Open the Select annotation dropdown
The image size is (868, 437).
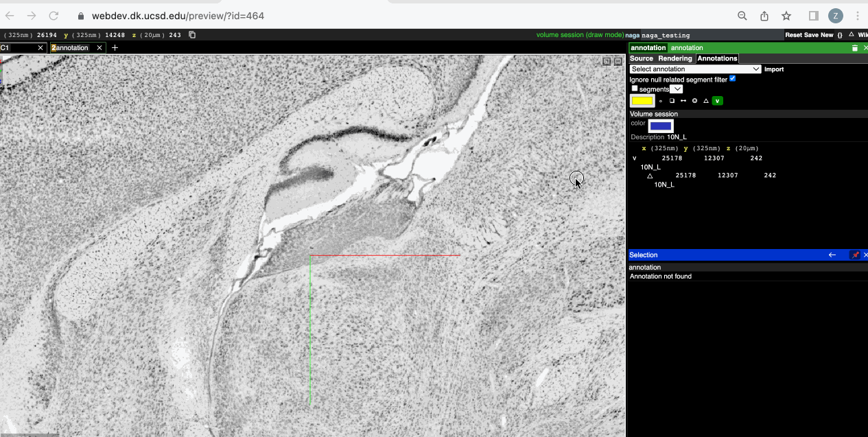(x=695, y=69)
